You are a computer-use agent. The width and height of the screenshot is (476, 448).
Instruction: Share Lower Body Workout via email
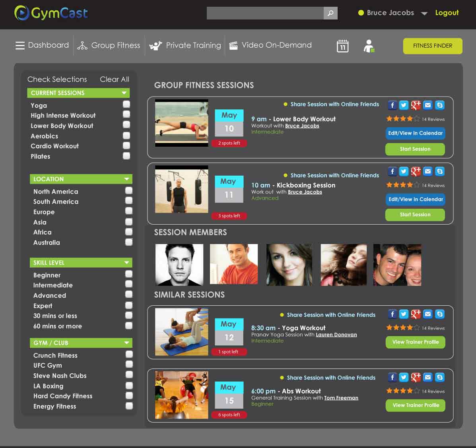(x=428, y=105)
